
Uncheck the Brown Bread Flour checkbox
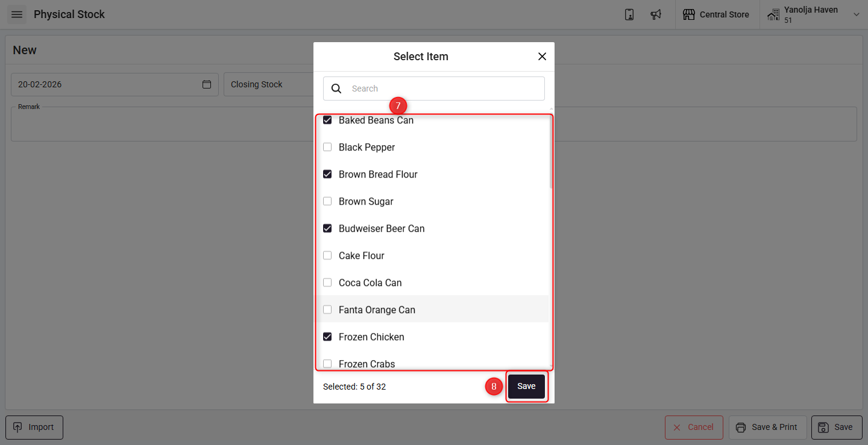tap(327, 174)
